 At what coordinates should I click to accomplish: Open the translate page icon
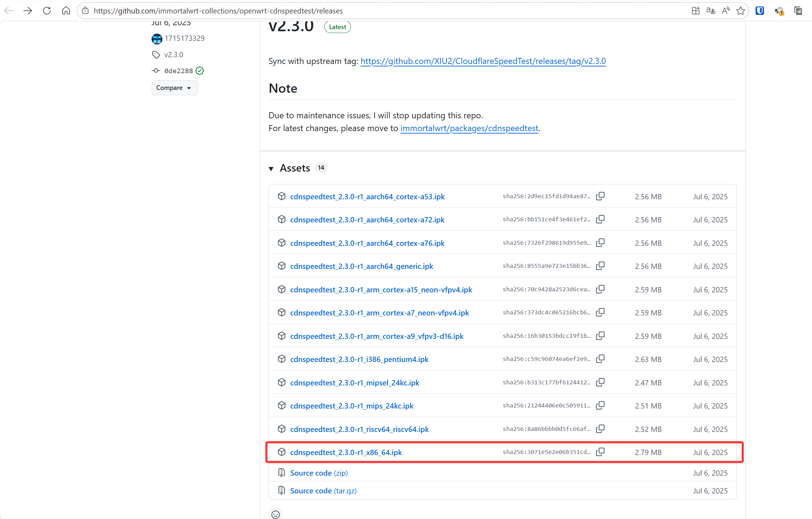711,11
